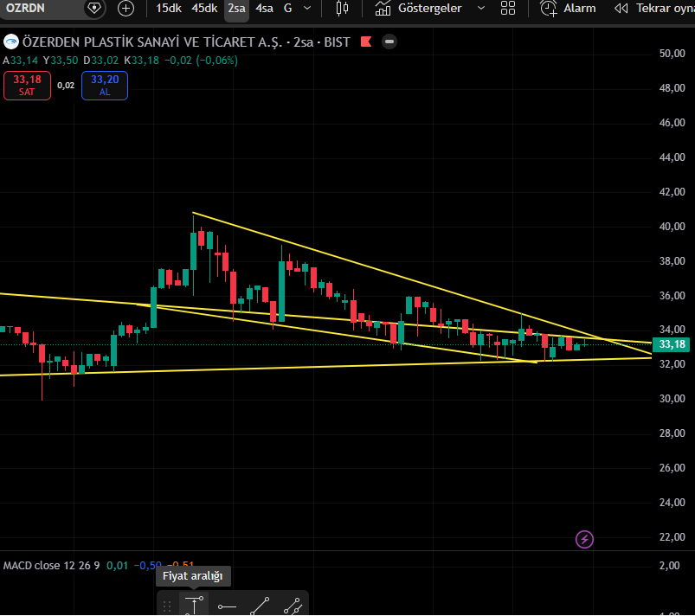This screenshot has width=695, height=616.
Task: Click the red flag icon beside BIST
Action: tap(366, 42)
